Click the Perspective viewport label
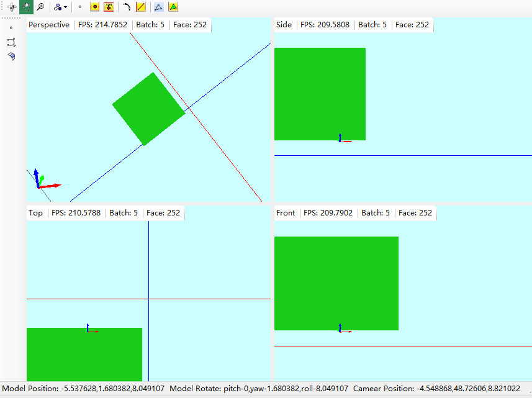Image resolution: width=532 pixels, height=398 pixels. [x=49, y=25]
